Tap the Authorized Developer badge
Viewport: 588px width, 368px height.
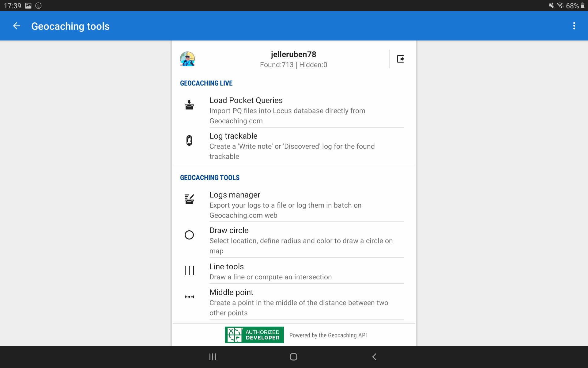tap(254, 335)
